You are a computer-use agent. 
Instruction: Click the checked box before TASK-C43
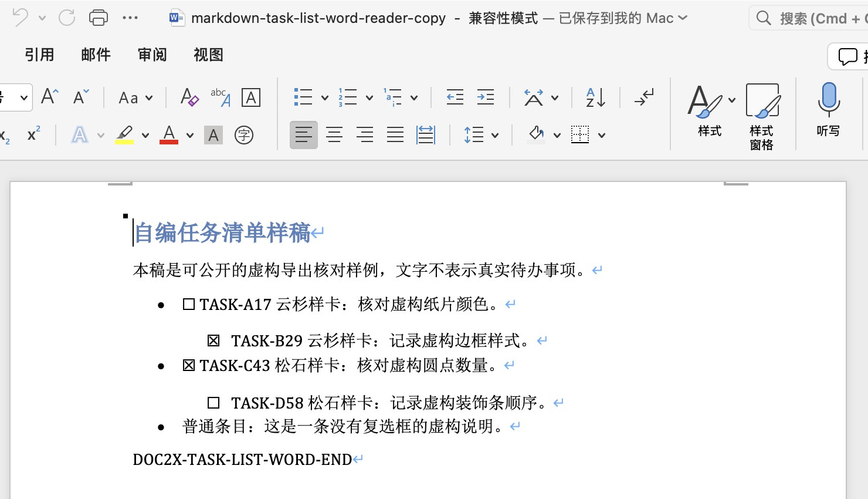click(189, 365)
